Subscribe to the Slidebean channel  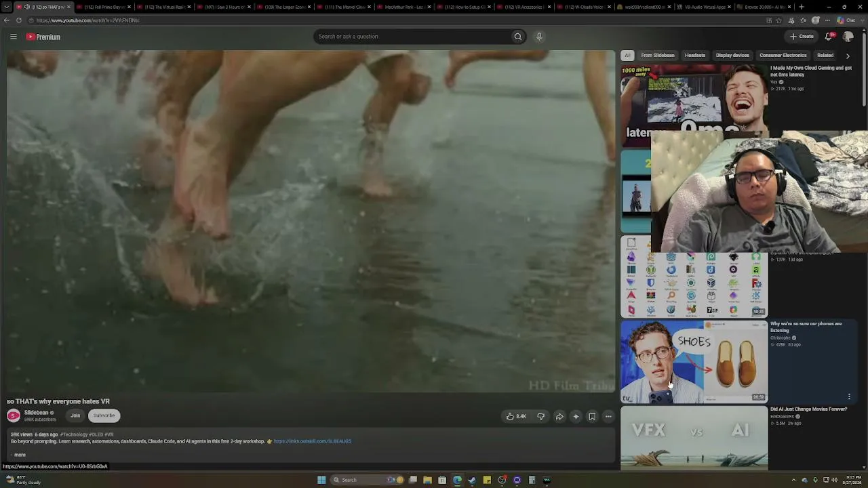click(104, 415)
